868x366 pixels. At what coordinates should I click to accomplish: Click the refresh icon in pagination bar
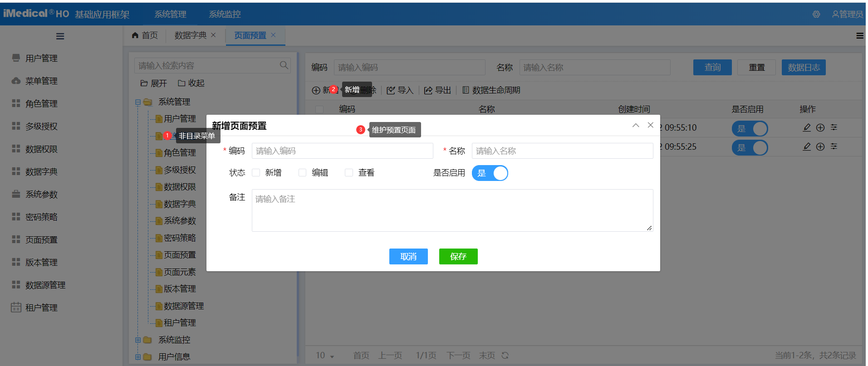[505, 356]
